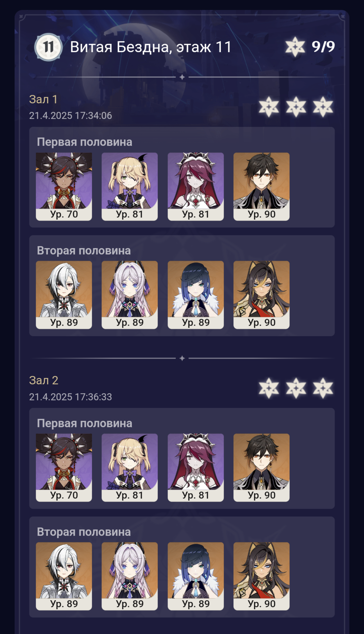The width and height of the screenshot is (364, 634).
Task: Select white-haired character in Зал 1 second half
Action: 64,295
